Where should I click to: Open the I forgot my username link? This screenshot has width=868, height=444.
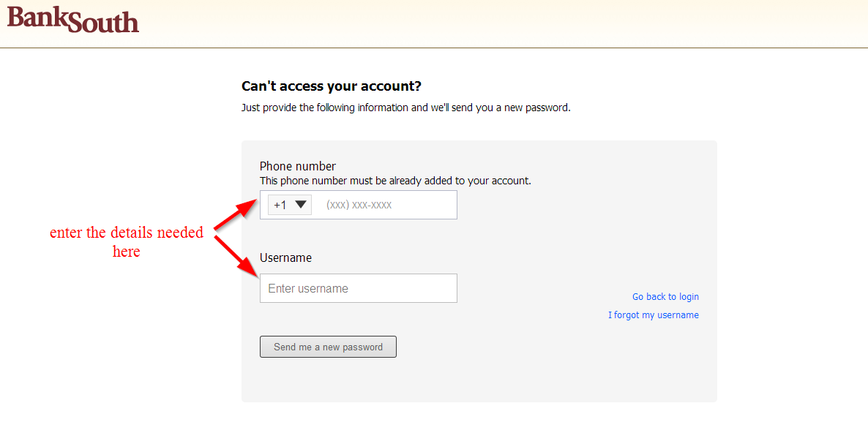pos(654,315)
